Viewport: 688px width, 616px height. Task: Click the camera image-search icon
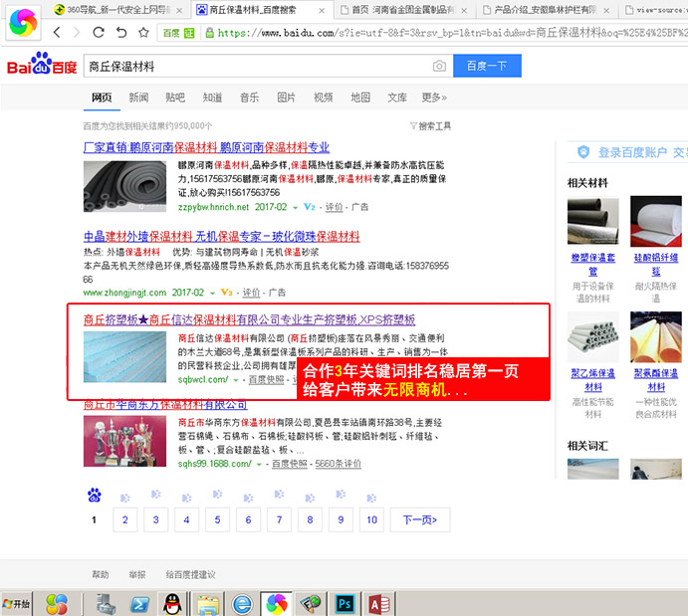tap(439, 66)
